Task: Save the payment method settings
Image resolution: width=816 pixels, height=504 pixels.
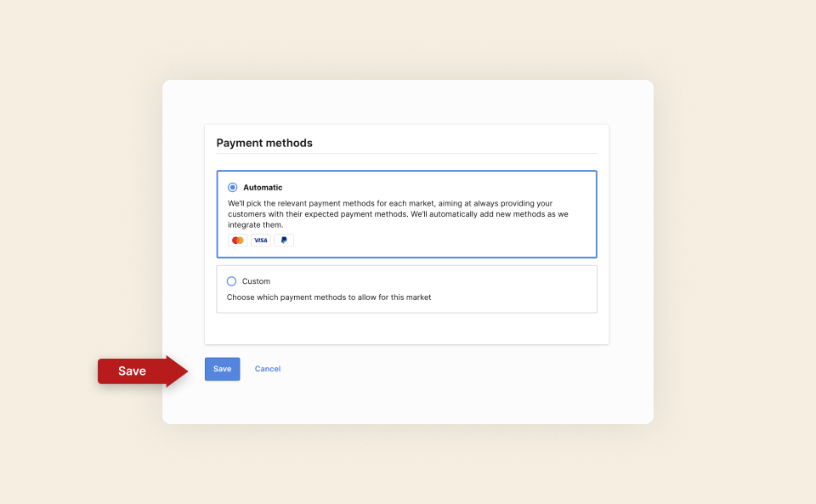Action: click(x=222, y=369)
